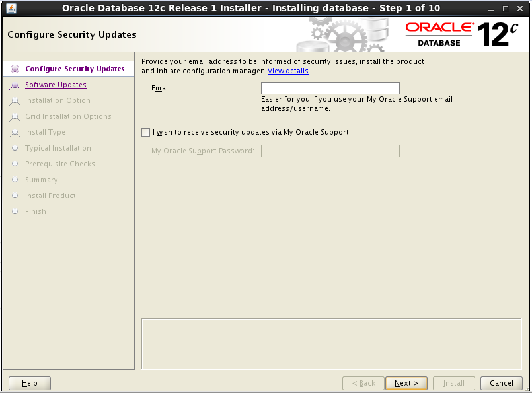The image size is (532, 393).
Task: Maximize the installer window
Action: click(506, 9)
